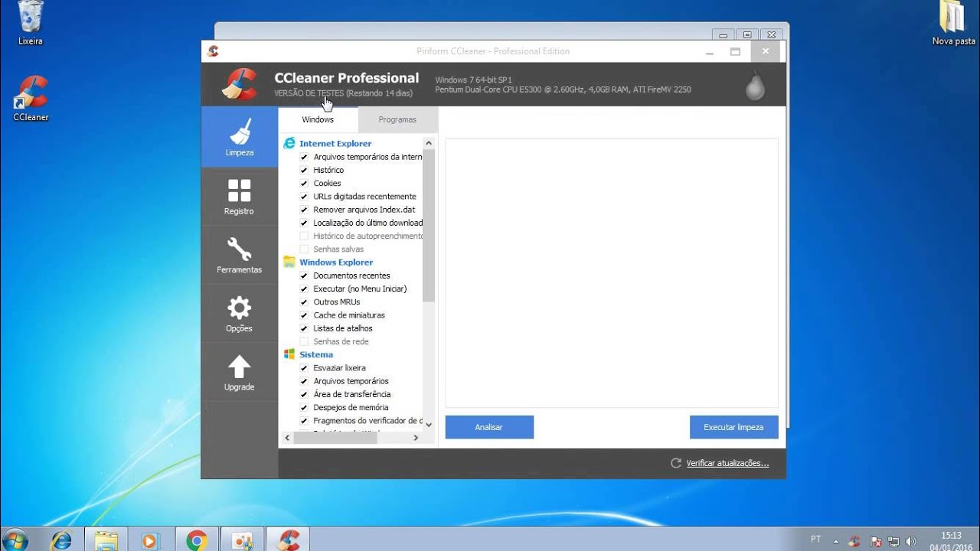Click the vertical scrollbar thumb of options list
This screenshot has height=551, width=980.
point(429,226)
